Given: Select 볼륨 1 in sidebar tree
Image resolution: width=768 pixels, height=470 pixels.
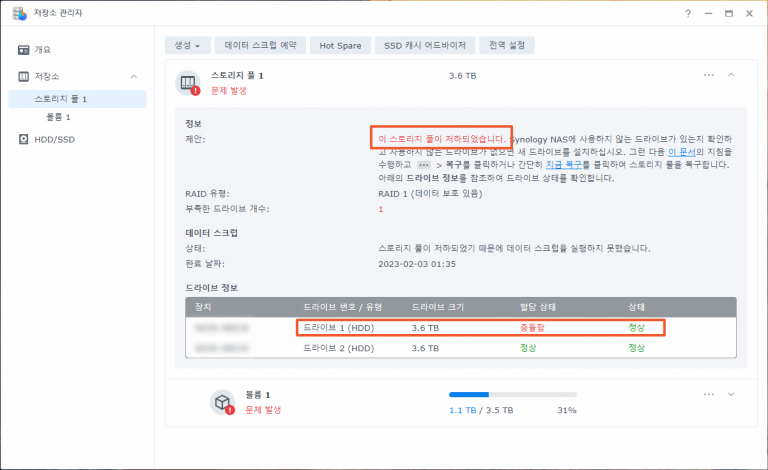Looking at the screenshot, I should pos(58,117).
